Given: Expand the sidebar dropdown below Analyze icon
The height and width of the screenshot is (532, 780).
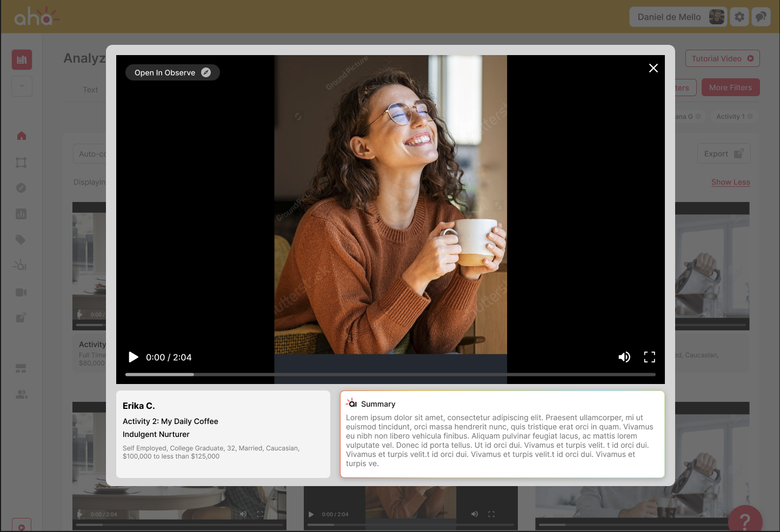Looking at the screenshot, I should coord(22,86).
